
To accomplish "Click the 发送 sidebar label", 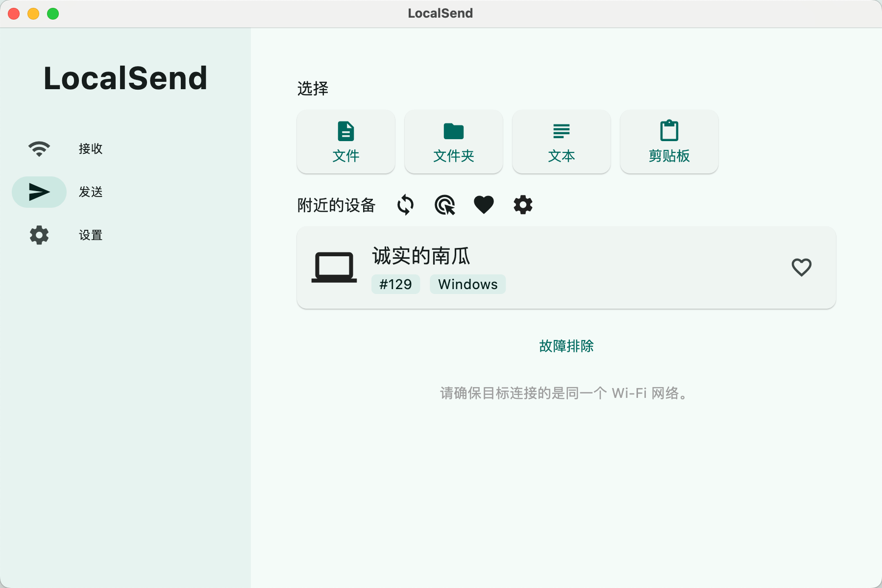I will click(91, 192).
